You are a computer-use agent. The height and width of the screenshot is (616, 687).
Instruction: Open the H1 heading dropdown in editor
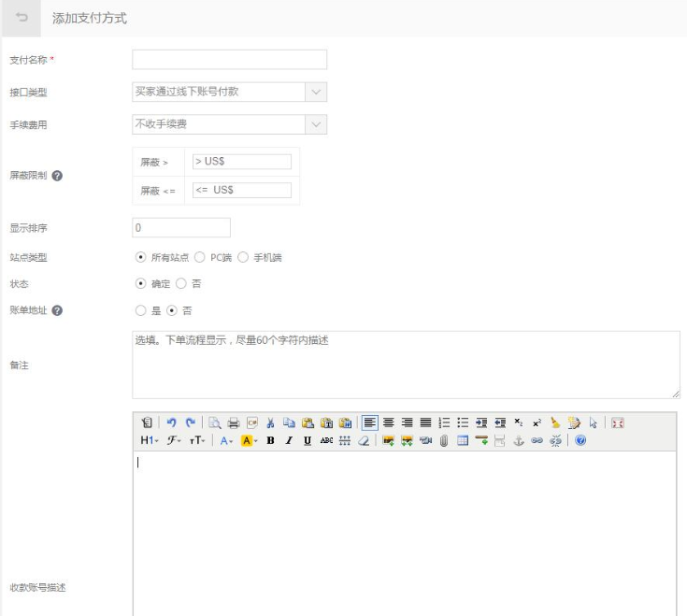pos(149,440)
